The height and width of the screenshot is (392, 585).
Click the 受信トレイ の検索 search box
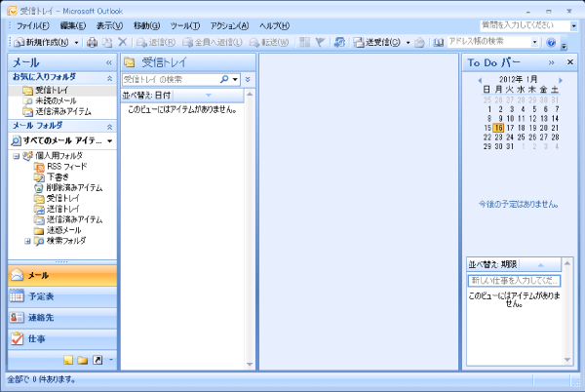(171, 79)
